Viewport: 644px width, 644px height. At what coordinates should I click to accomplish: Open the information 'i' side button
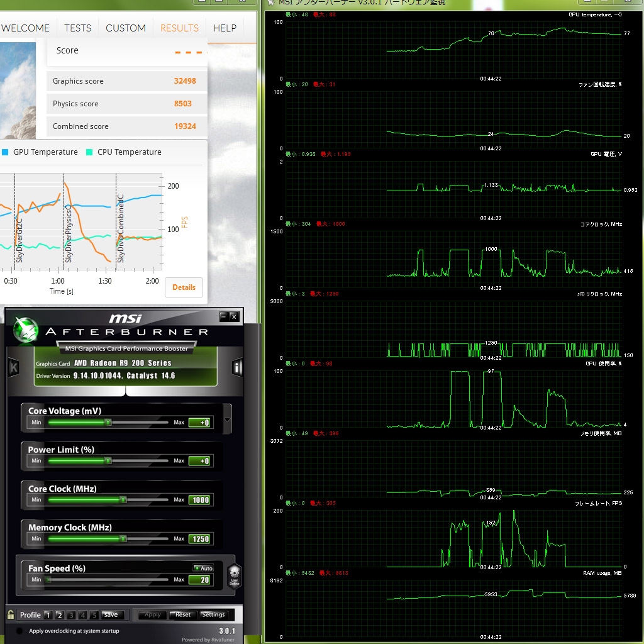tap(237, 367)
